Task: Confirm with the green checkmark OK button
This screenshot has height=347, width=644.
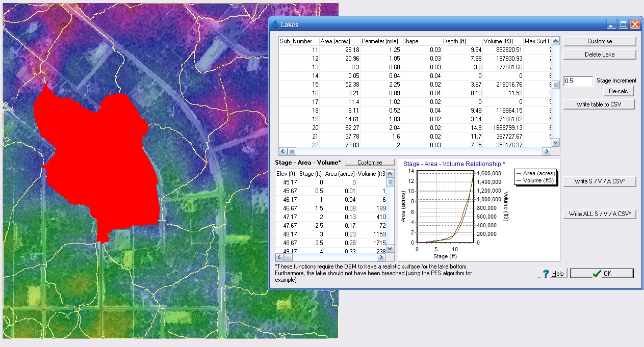Action: pyautogui.click(x=602, y=274)
